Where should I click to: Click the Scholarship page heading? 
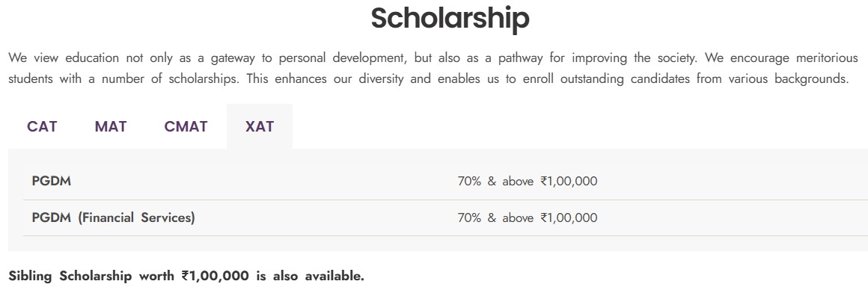(450, 18)
